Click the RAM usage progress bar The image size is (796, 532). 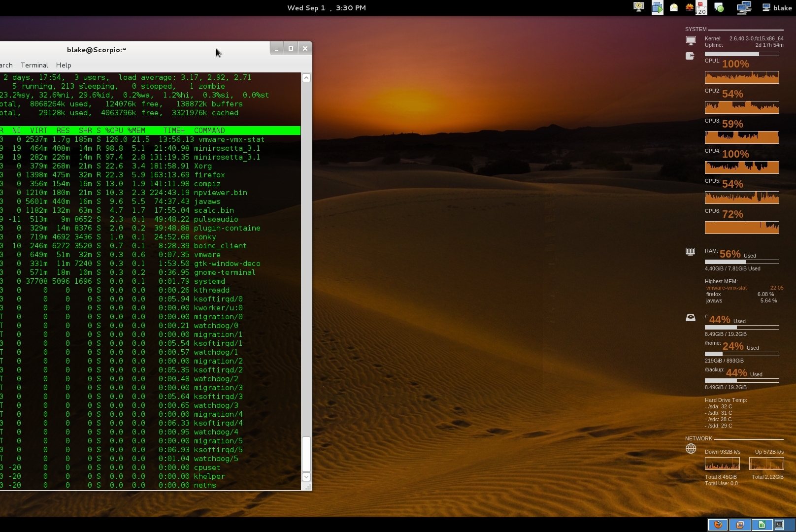click(x=742, y=262)
